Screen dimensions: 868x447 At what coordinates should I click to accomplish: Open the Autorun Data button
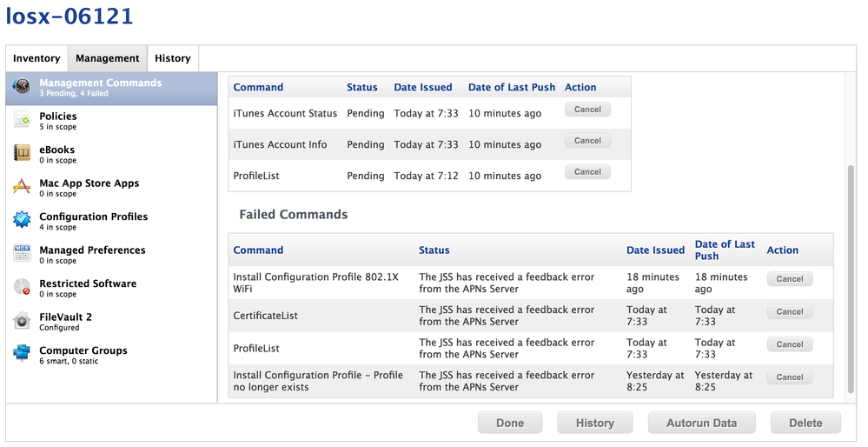701,423
